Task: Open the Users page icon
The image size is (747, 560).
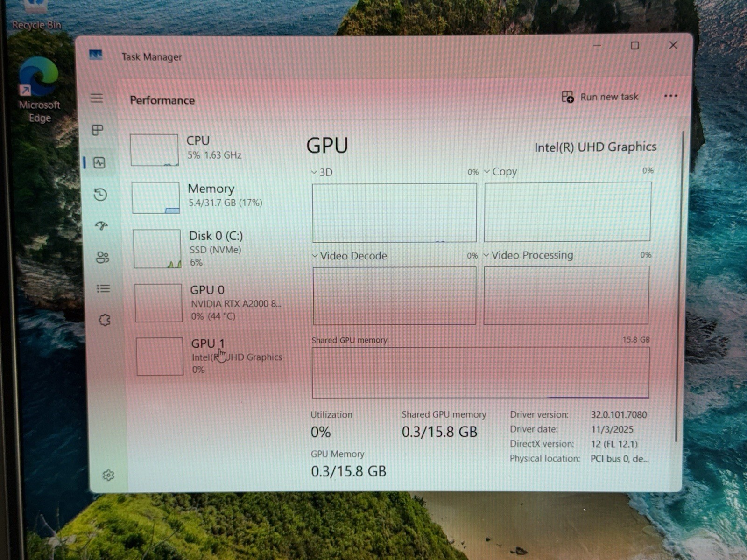Action: click(x=102, y=257)
